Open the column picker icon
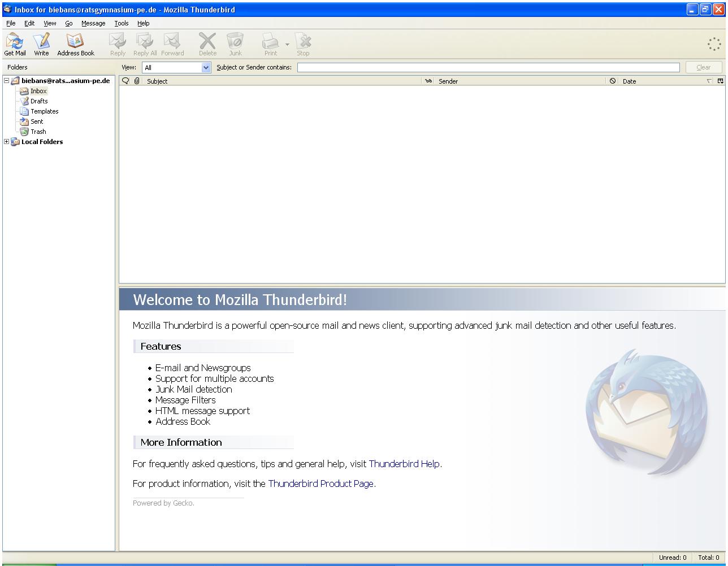The width and height of the screenshot is (728, 566). point(720,81)
